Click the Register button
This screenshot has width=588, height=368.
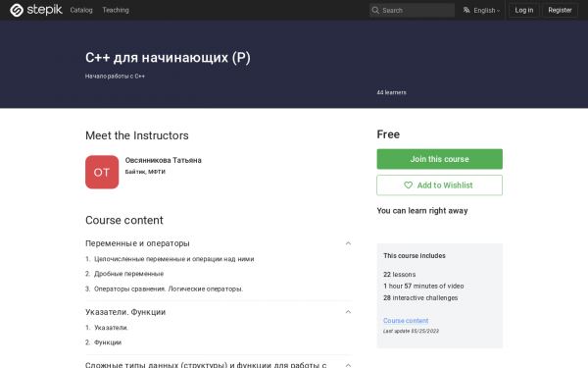click(560, 10)
